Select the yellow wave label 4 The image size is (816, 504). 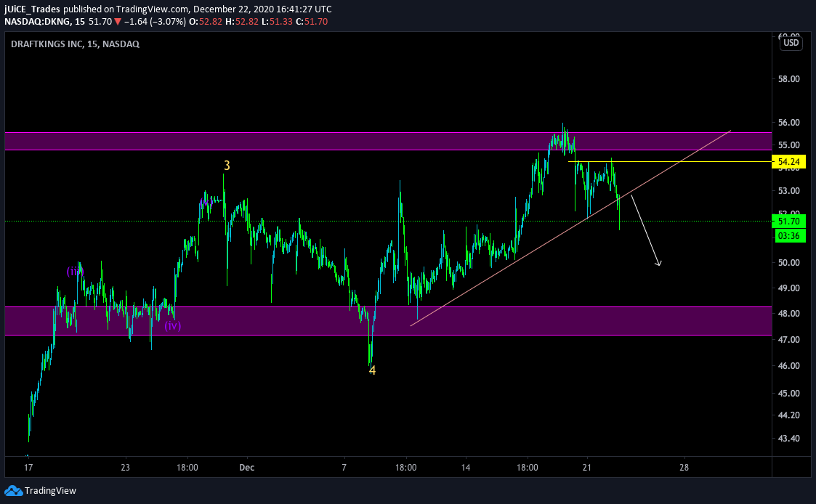(372, 370)
